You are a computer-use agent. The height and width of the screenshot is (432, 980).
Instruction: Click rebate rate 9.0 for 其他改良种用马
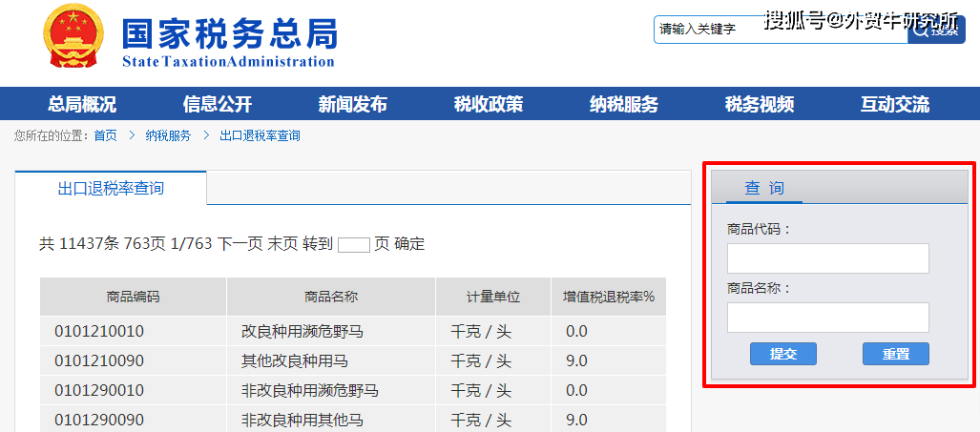(x=577, y=360)
